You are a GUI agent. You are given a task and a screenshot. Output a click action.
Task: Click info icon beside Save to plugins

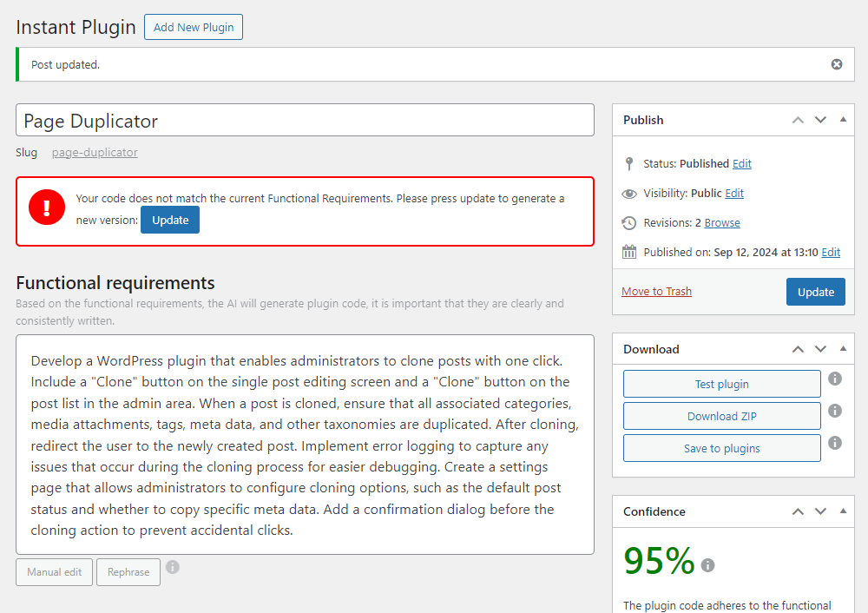click(835, 443)
